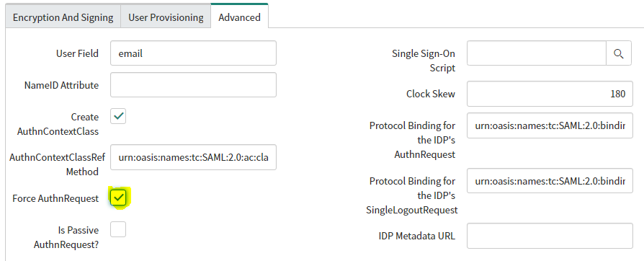Click the Is Passive AuthnRequest? label
The width and height of the screenshot is (644, 261).
66,237
